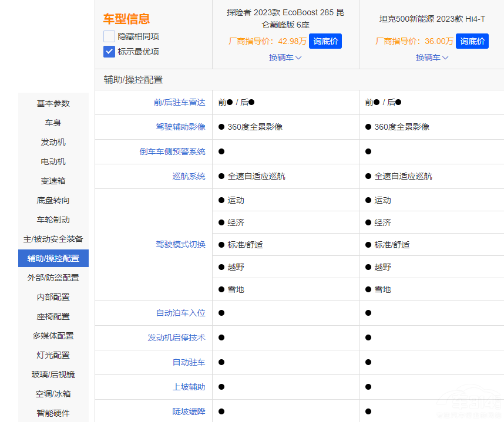The width and height of the screenshot is (504, 422).
Task: Open the 驾驶辅助影像 link
Action: [180, 127]
